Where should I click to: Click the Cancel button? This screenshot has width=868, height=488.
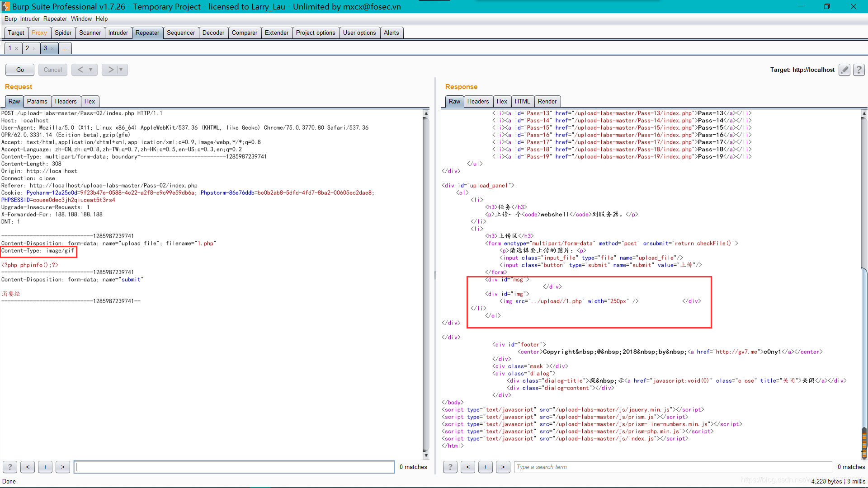[x=53, y=70]
